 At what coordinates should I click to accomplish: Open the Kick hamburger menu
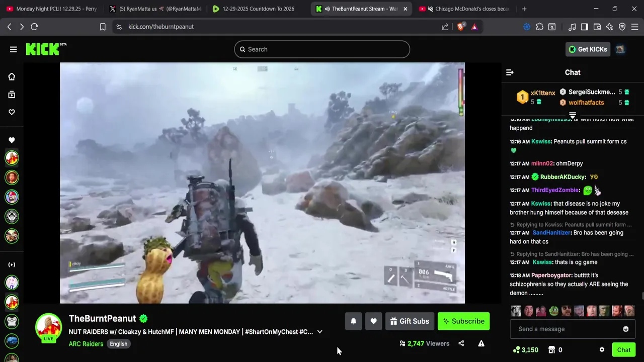13,49
